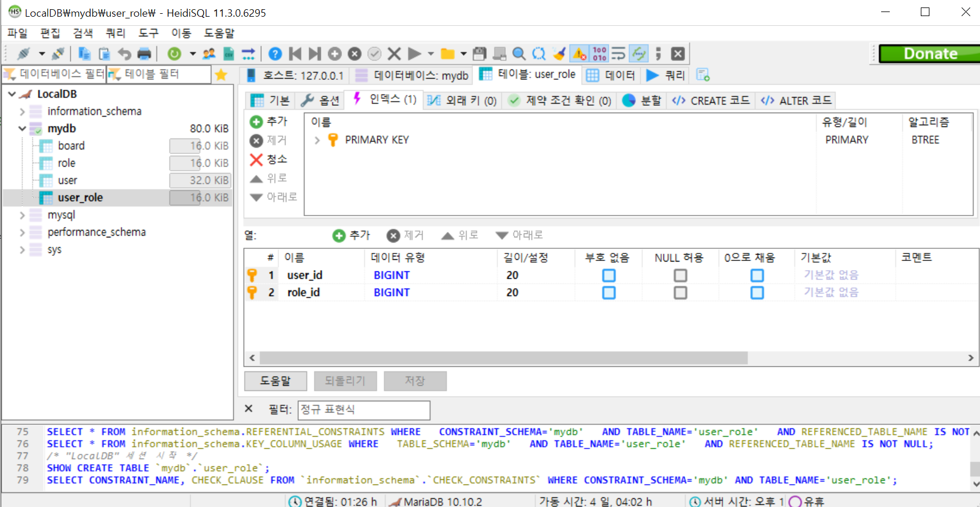Add a new index with green plus
The height and width of the screenshot is (507, 980).
268,121
